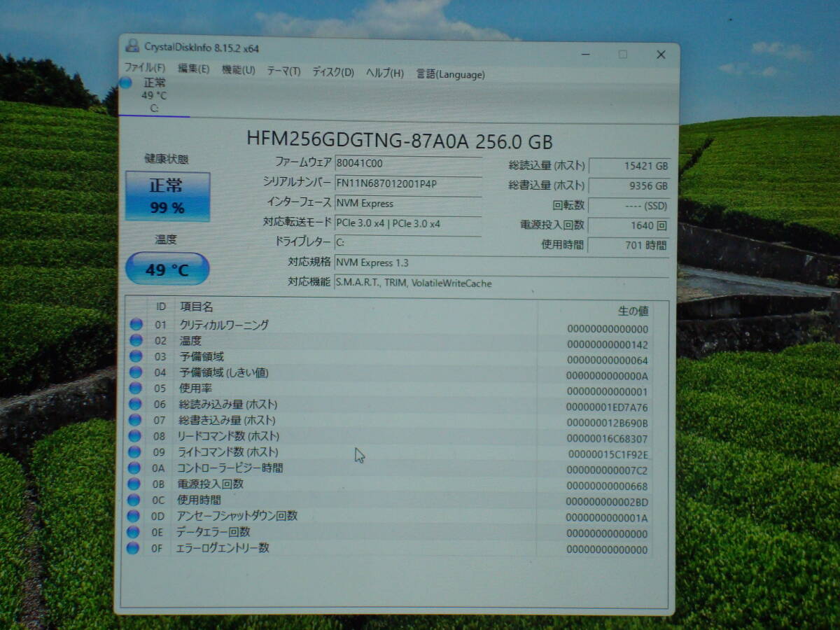
Task: Click the status circle for 温度 row 02
Action: pos(136,340)
